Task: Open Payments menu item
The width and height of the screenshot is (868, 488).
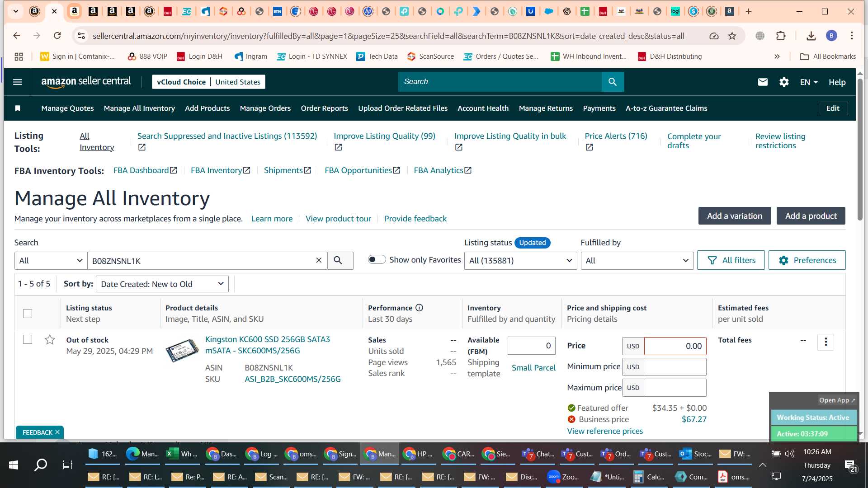Action: click(x=599, y=108)
